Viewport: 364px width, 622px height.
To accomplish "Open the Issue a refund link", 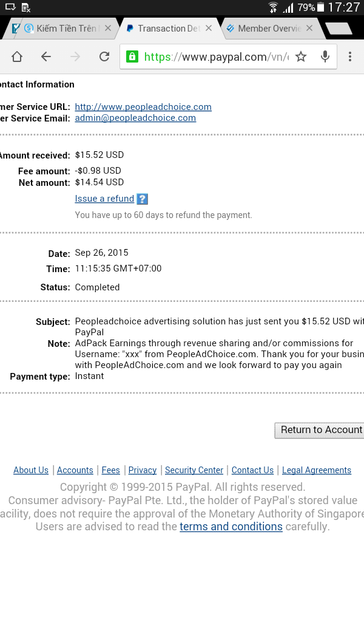I will (104, 199).
